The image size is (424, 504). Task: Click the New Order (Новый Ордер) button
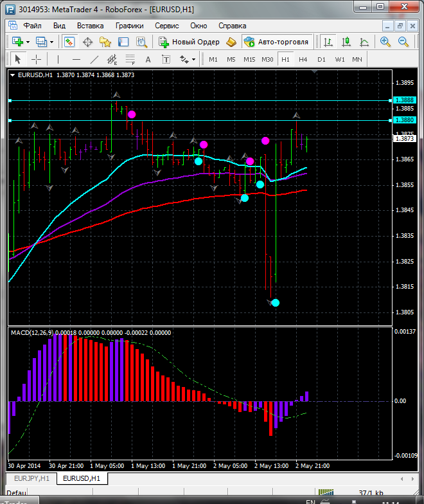pyautogui.click(x=189, y=42)
